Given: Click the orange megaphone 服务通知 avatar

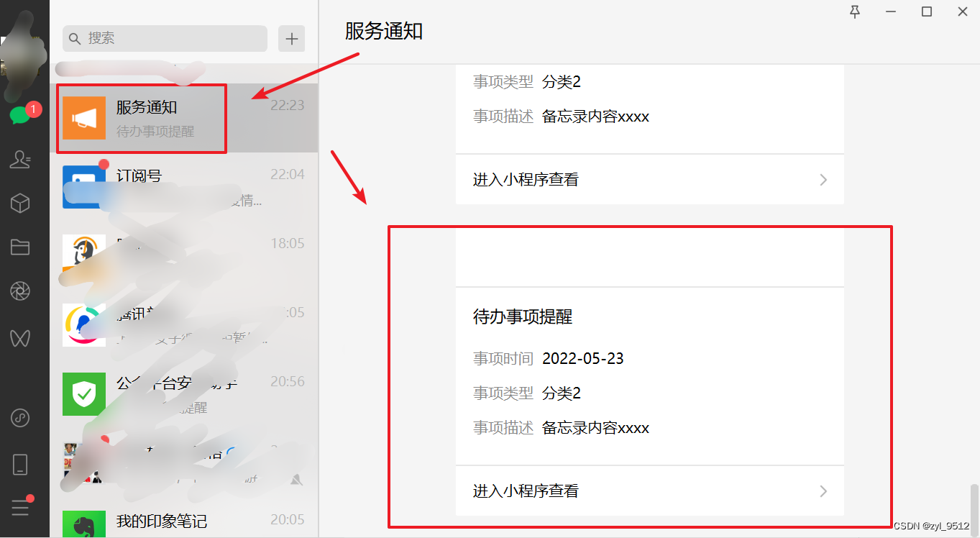Looking at the screenshot, I should (83, 117).
